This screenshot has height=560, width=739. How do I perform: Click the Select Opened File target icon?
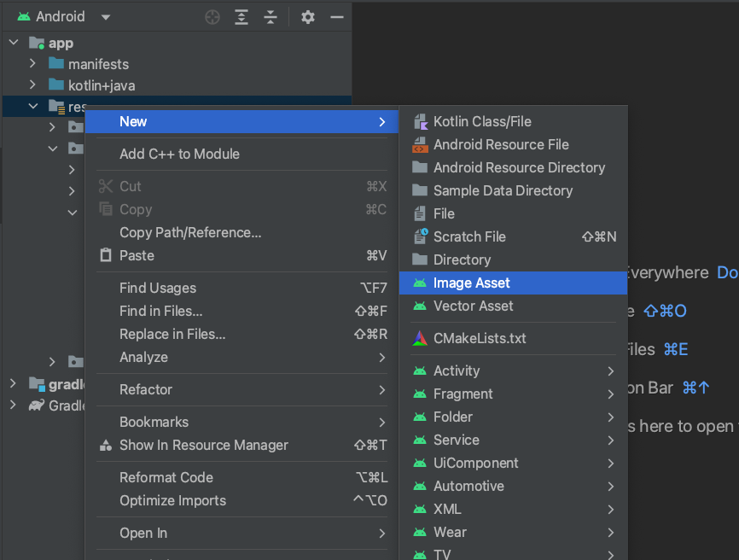pos(213,17)
